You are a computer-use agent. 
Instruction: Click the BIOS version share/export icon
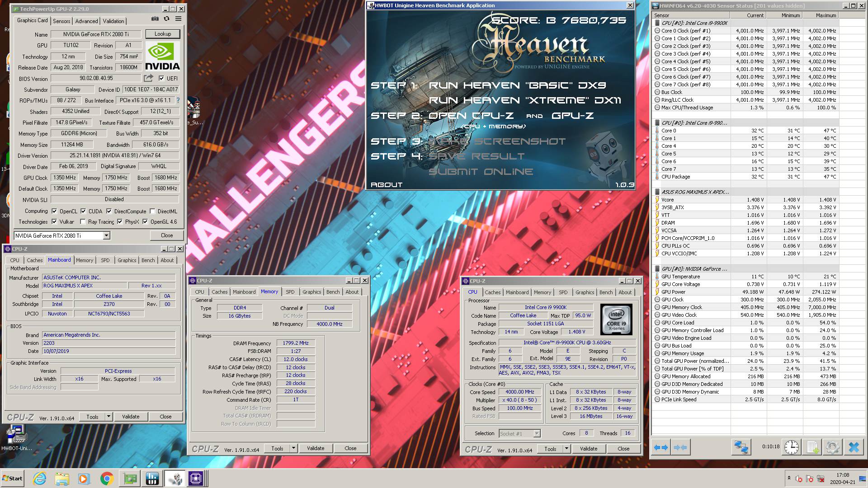[148, 78]
